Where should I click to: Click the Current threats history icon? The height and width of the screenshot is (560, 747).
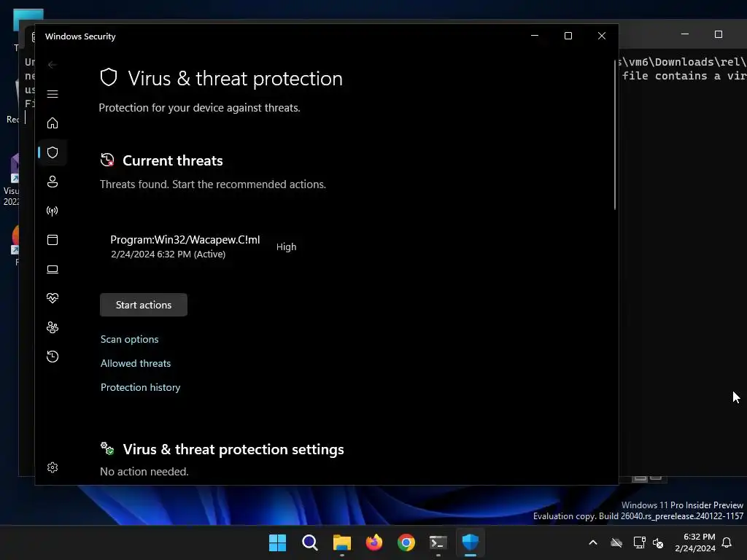107,160
